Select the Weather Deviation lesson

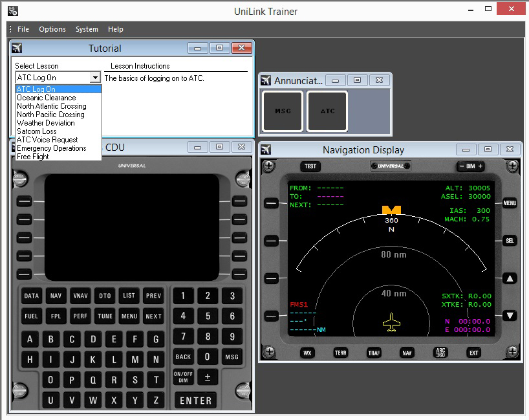pyautogui.click(x=46, y=122)
